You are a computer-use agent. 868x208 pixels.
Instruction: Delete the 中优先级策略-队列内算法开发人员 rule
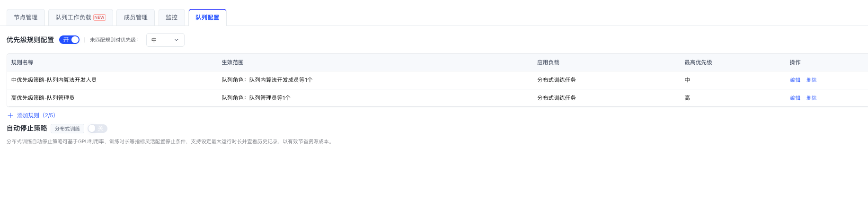pos(811,80)
